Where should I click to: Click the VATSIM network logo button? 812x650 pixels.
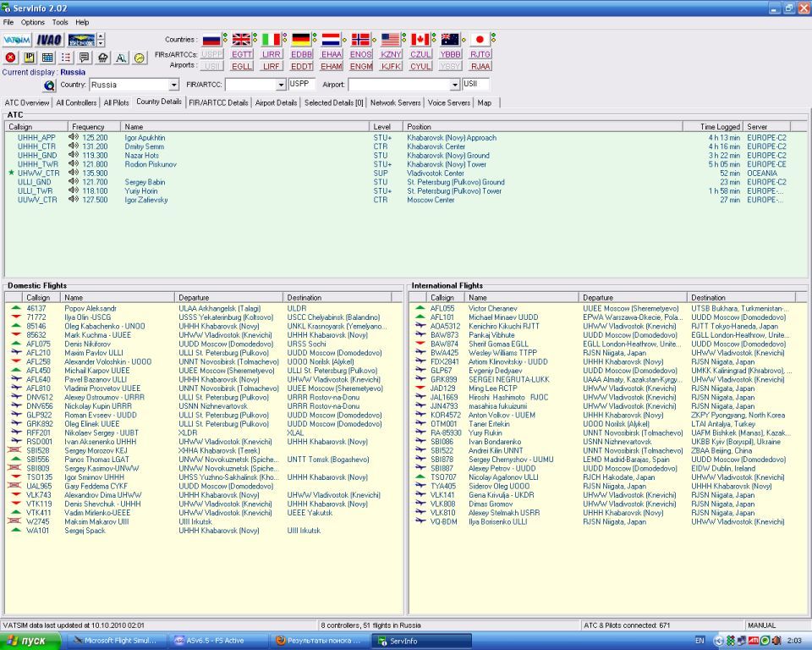[17, 40]
